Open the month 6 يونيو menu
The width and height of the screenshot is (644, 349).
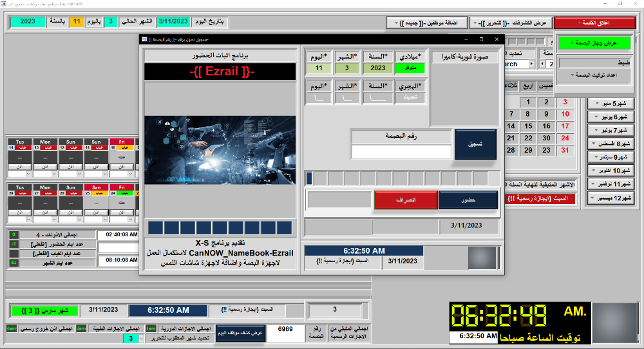coord(611,117)
